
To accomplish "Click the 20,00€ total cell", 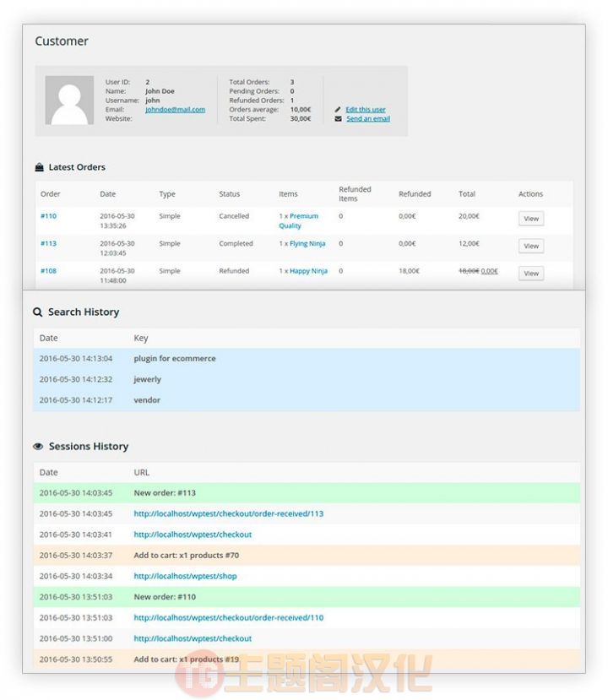I will coord(469,216).
